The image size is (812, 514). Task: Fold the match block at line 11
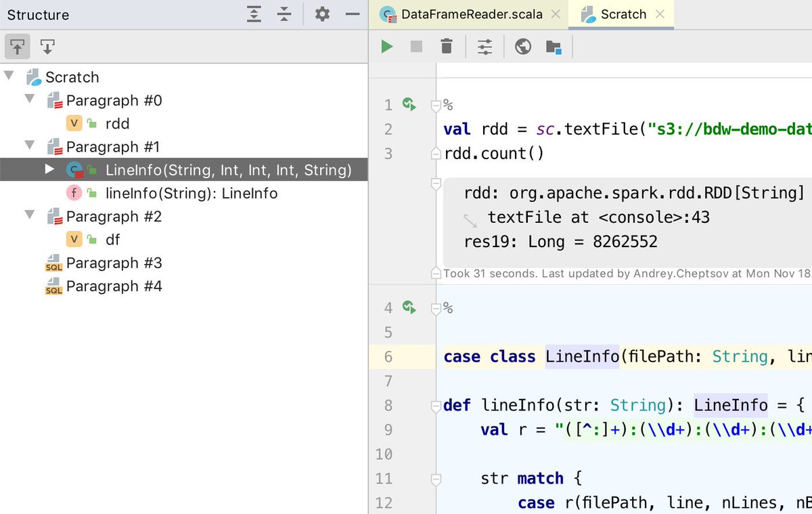pos(436,479)
